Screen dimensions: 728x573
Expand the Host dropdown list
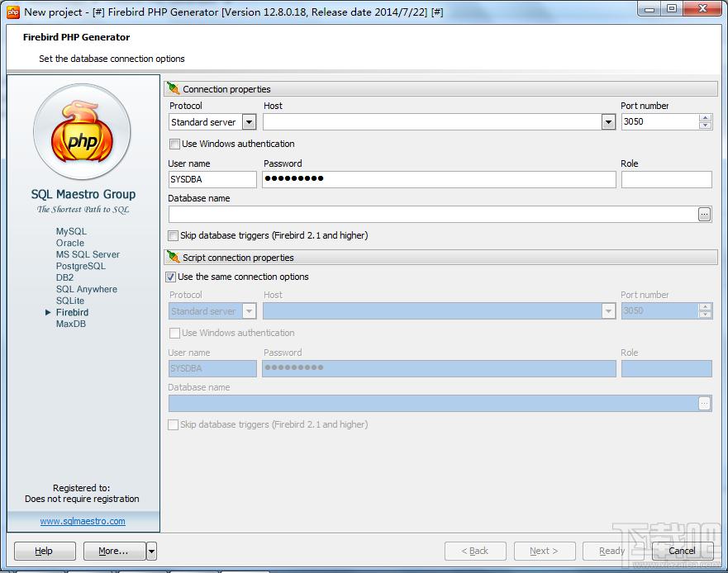(x=608, y=122)
